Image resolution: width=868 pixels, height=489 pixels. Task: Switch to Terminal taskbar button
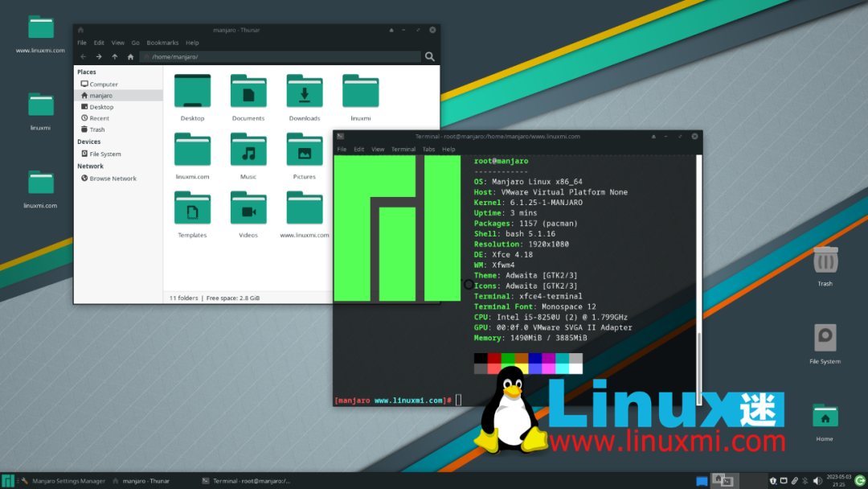pos(246,481)
